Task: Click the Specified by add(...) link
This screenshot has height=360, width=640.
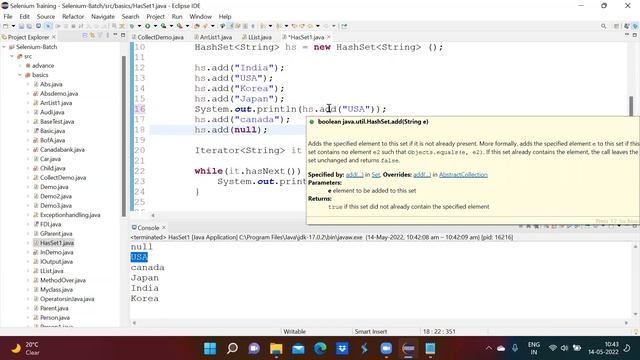Action: [x=354, y=175]
